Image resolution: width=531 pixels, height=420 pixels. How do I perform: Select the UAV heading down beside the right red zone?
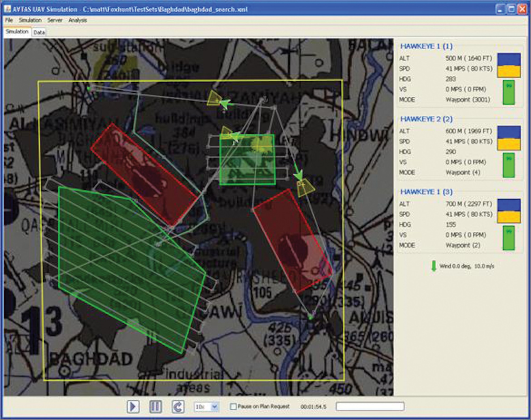299,175
